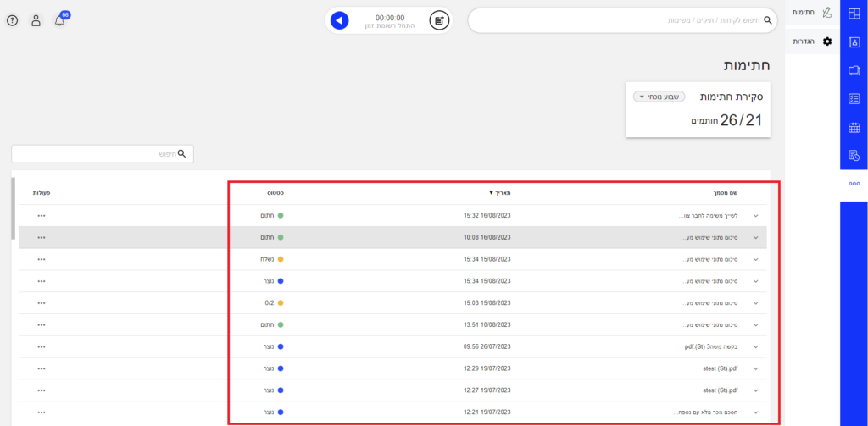Select the חתימות menu item
The image size is (868, 426).
pos(811,12)
